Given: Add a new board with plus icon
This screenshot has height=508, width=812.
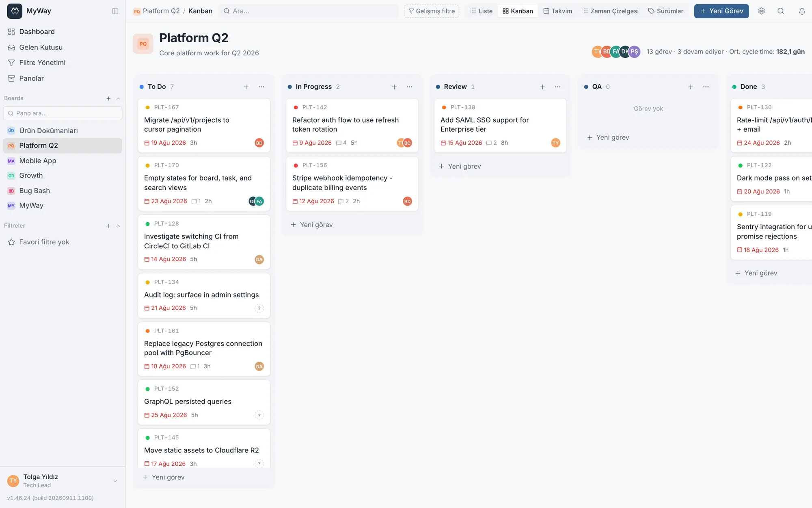Looking at the screenshot, I should [x=108, y=98].
